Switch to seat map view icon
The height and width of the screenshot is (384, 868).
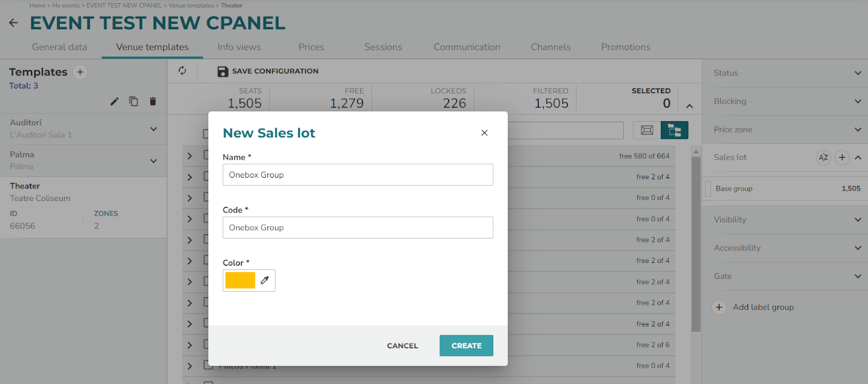(647, 130)
